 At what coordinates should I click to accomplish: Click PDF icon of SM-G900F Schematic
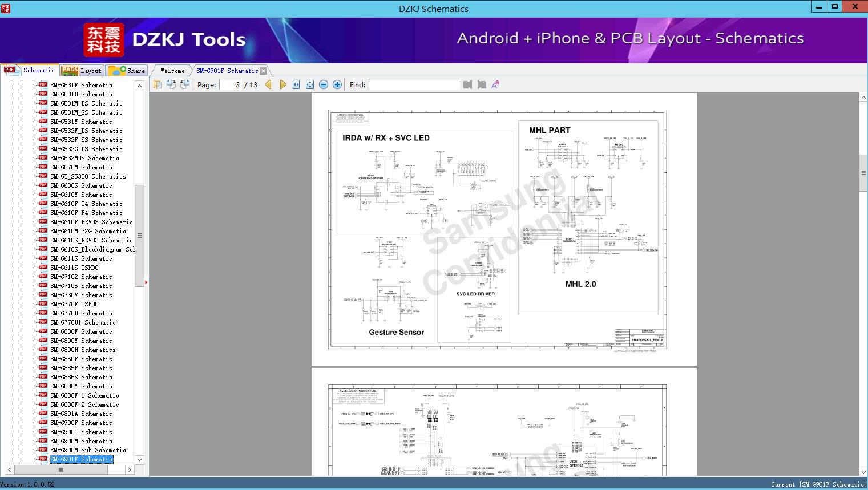tap(43, 422)
